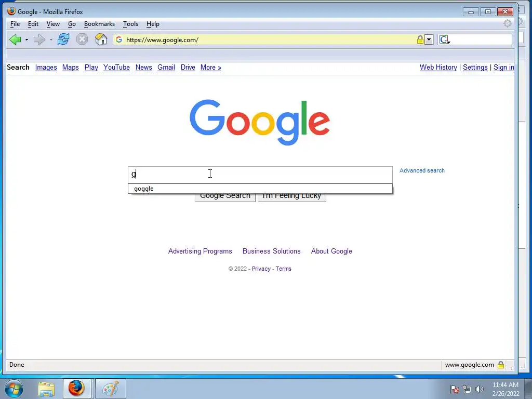Click the Maps link
The image size is (532, 399).
pyautogui.click(x=71, y=68)
